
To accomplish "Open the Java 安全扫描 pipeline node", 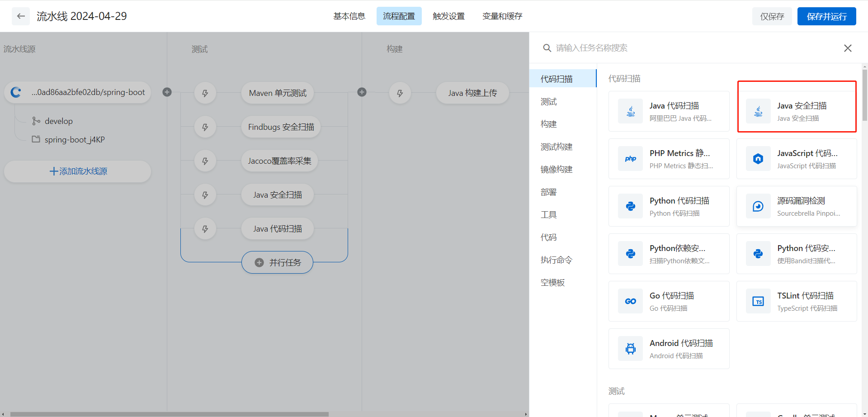I will coord(278,195).
